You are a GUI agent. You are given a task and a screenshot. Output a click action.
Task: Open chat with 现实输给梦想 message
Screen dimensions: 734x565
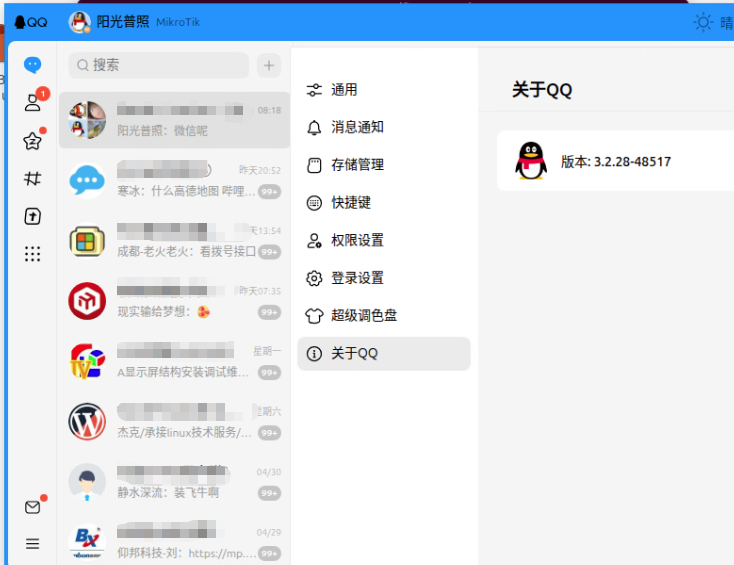pos(175,301)
